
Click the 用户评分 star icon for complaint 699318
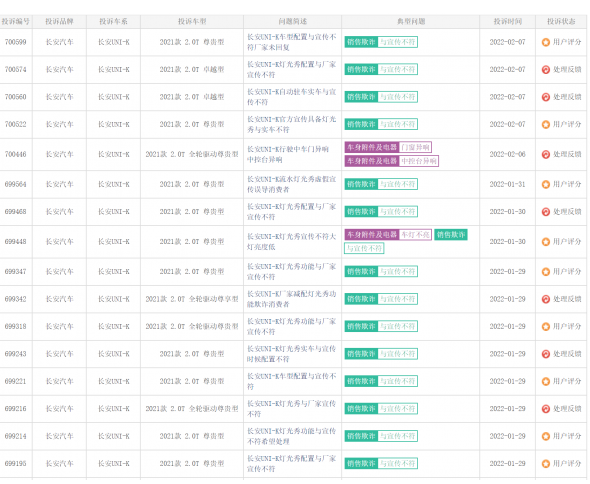(x=546, y=327)
